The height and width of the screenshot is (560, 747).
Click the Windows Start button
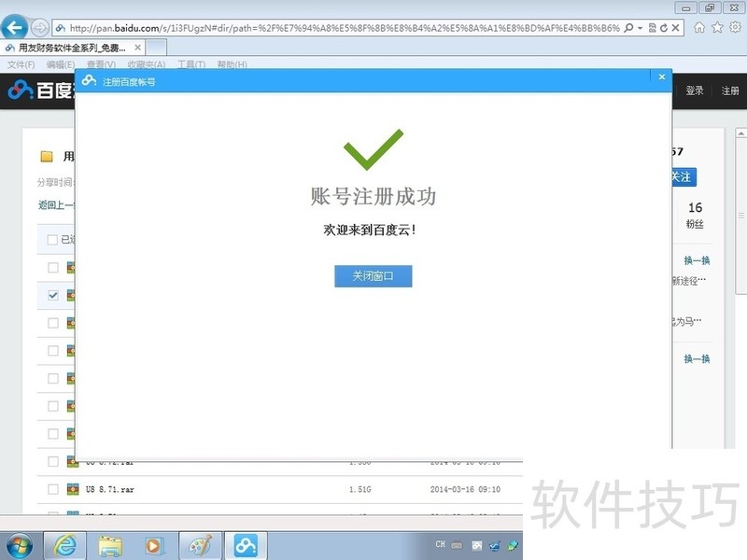[20, 544]
